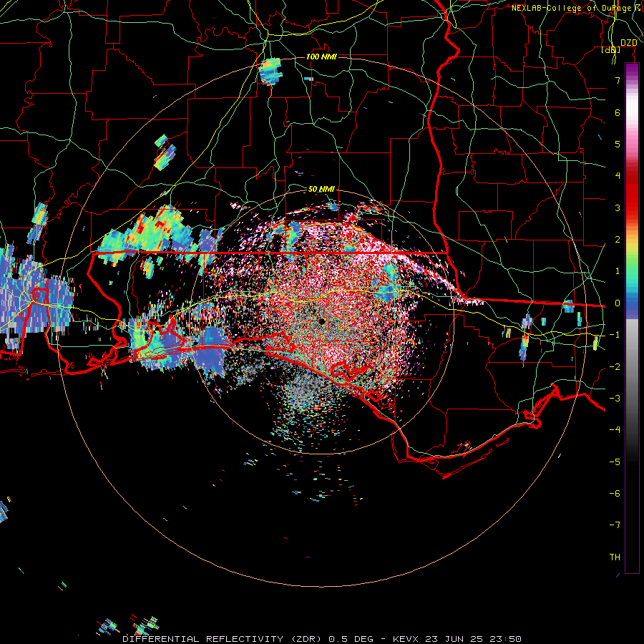Click the -6 value on color scale
Screen dimensions: 644x644
point(615,493)
